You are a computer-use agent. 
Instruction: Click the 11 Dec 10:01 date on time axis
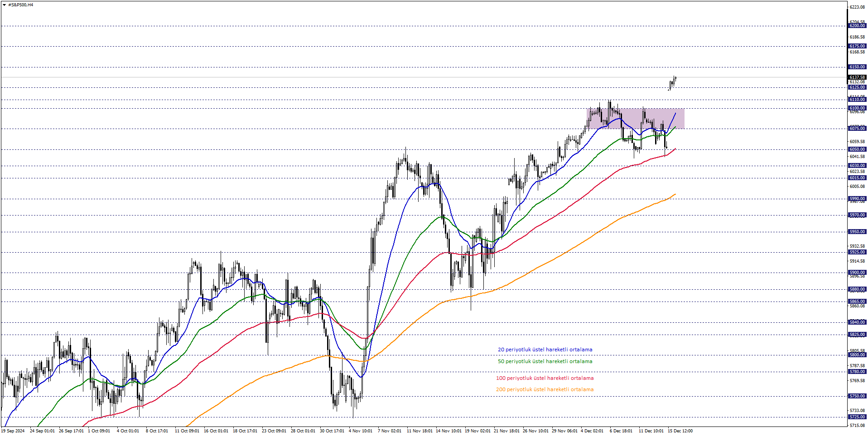pos(651,431)
